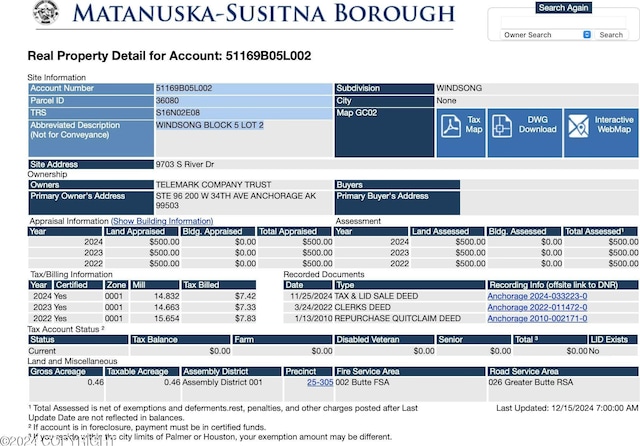Open precinct 25-305 link

tap(320, 382)
